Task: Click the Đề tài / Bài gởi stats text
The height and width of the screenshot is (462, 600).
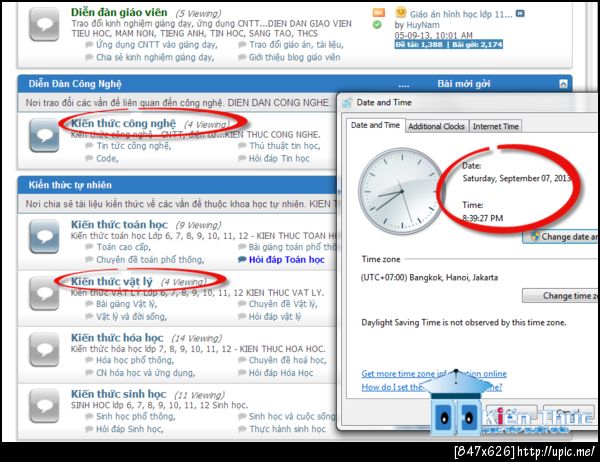Action: point(449,44)
